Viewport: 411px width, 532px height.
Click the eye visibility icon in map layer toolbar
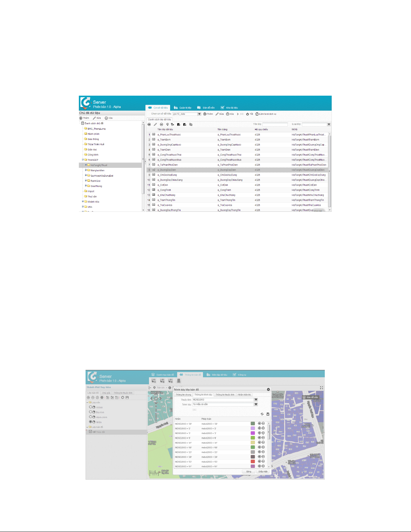[x=102, y=397]
